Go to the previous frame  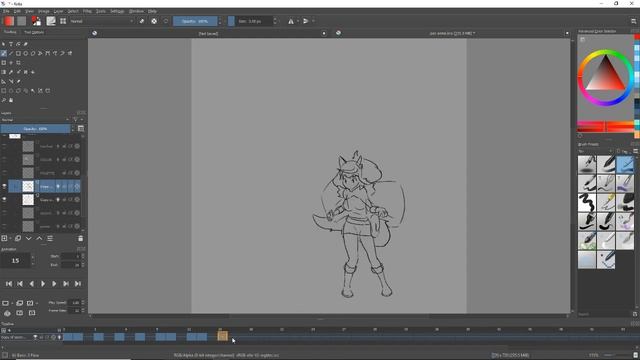point(31,284)
